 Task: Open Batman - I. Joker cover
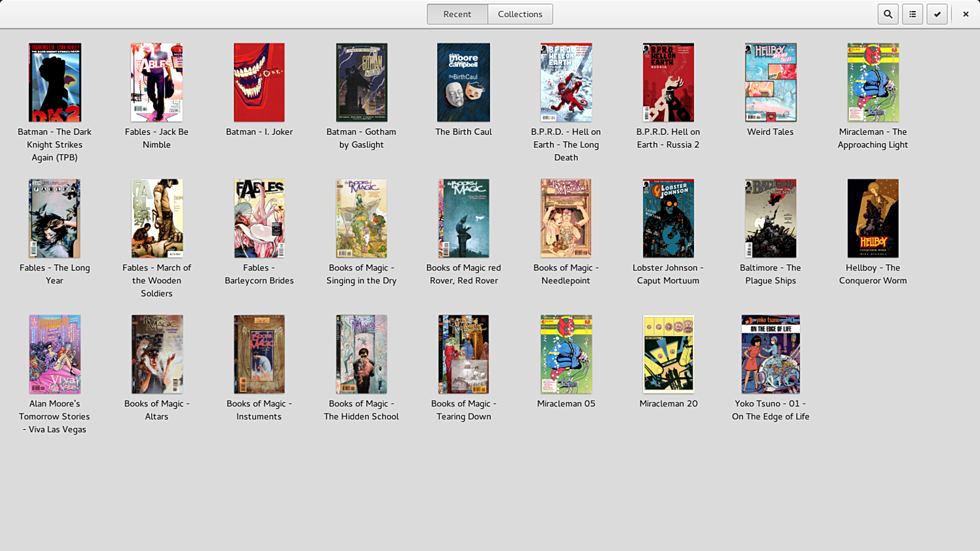259,83
